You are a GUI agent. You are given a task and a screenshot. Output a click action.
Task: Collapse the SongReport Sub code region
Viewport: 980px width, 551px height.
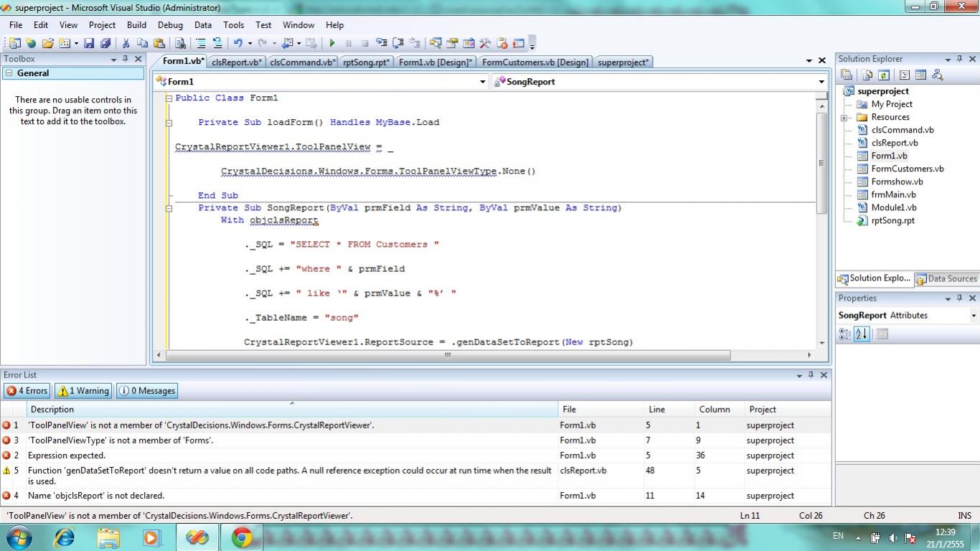(169, 208)
